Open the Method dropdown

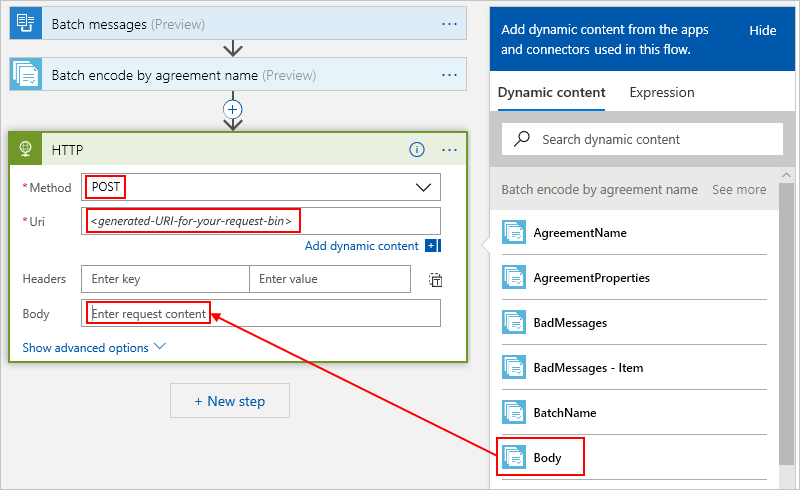pyautogui.click(x=426, y=187)
